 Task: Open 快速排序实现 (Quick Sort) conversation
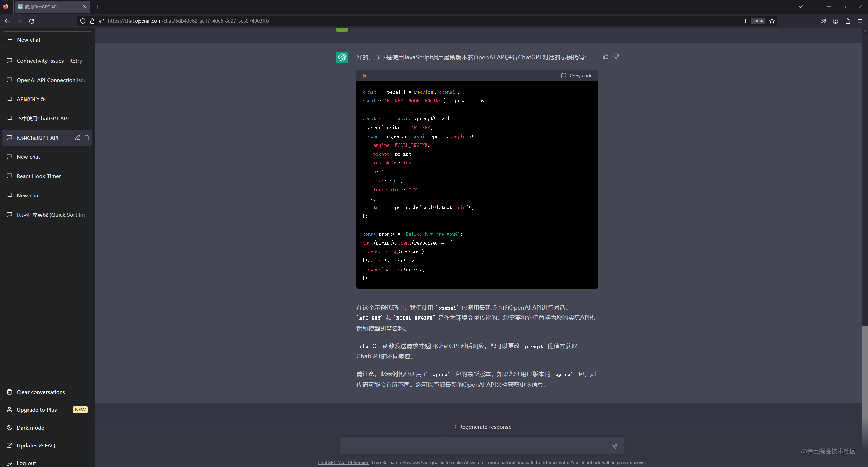click(47, 215)
